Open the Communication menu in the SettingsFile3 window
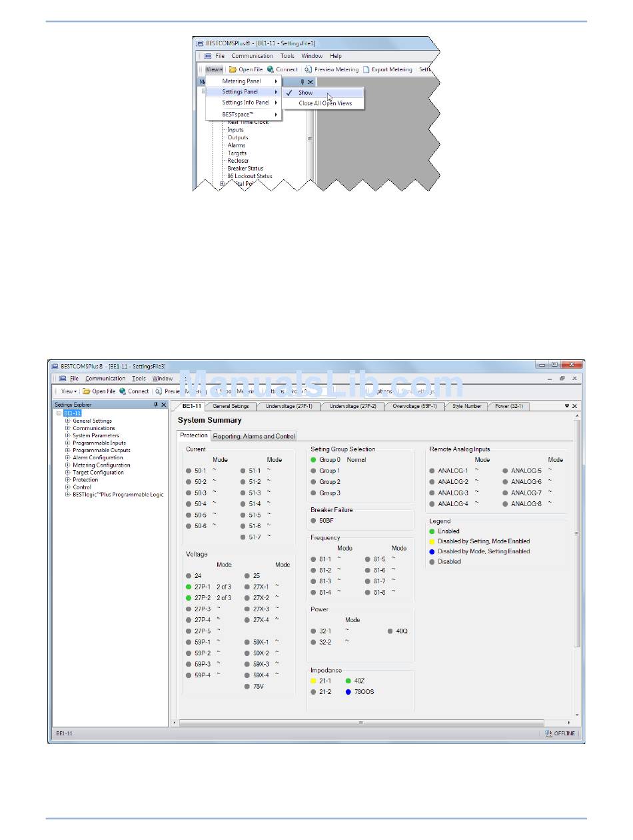 105,379
